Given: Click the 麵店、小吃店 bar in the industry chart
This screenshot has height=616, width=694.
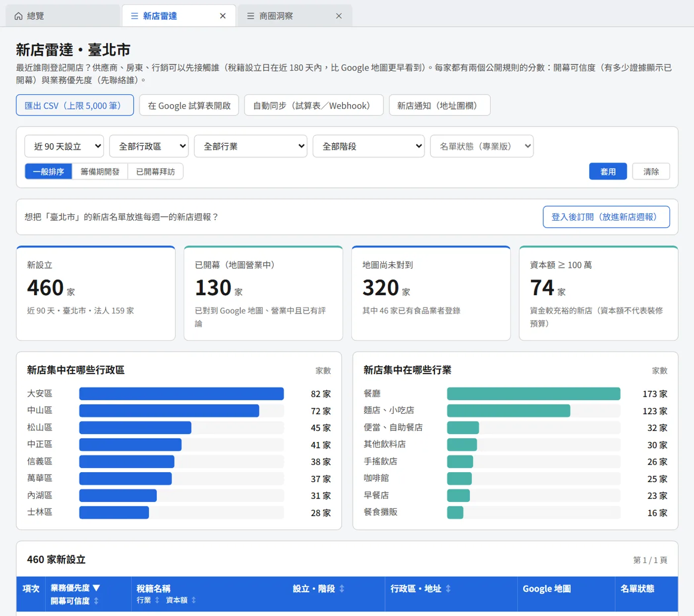Looking at the screenshot, I should [x=509, y=411].
